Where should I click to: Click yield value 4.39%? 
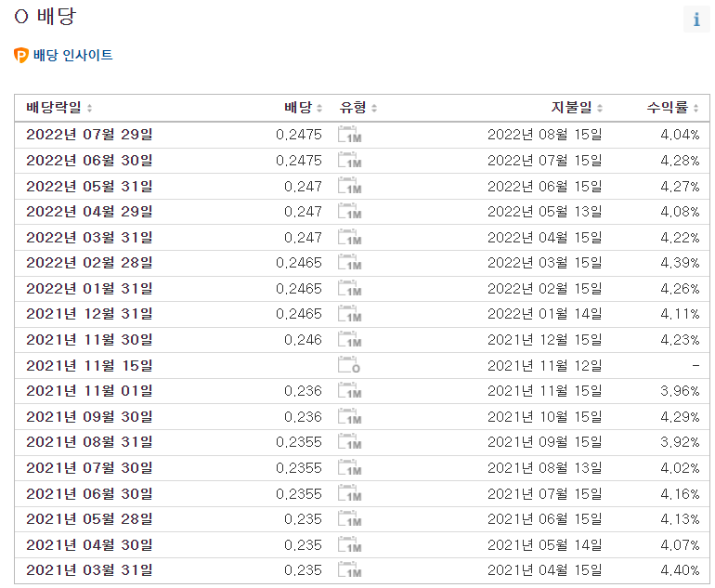pos(680,263)
